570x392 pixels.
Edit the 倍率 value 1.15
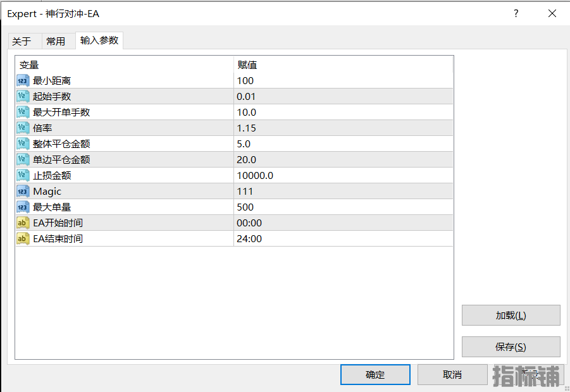click(343, 128)
